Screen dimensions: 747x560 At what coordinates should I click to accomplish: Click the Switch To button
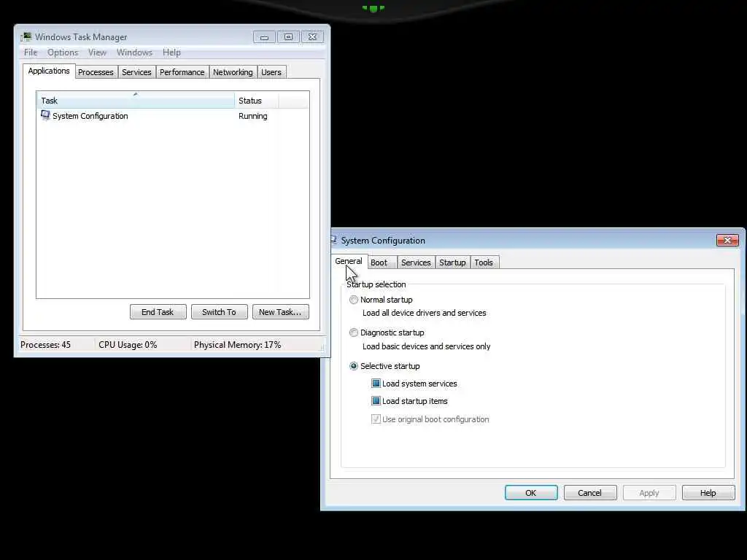click(219, 312)
